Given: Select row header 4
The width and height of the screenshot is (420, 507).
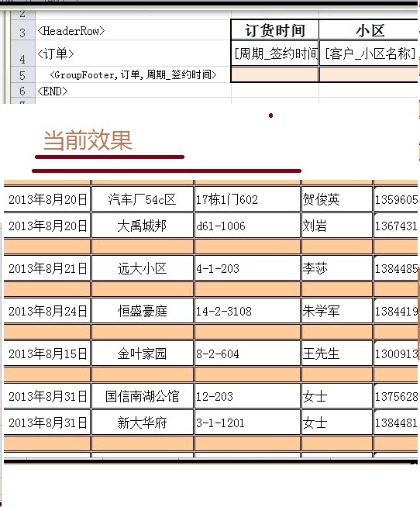Looking at the screenshot, I should [x=22, y=53].
